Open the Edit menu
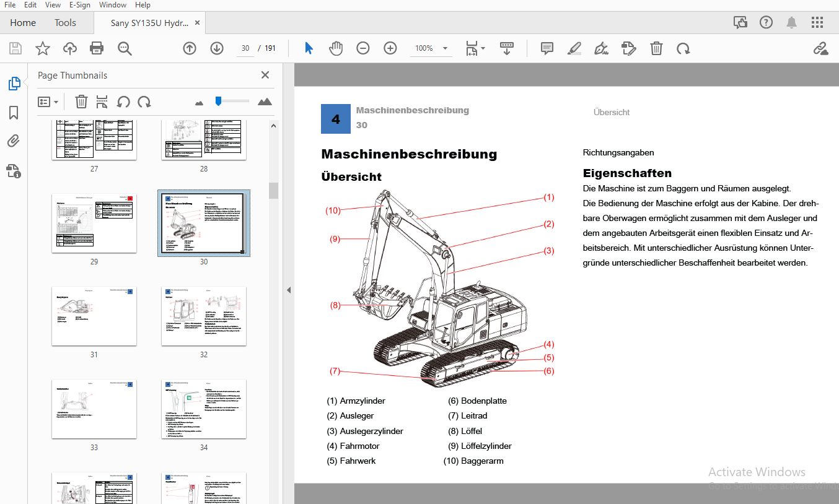839x504 pixels. tap(30, 5)
